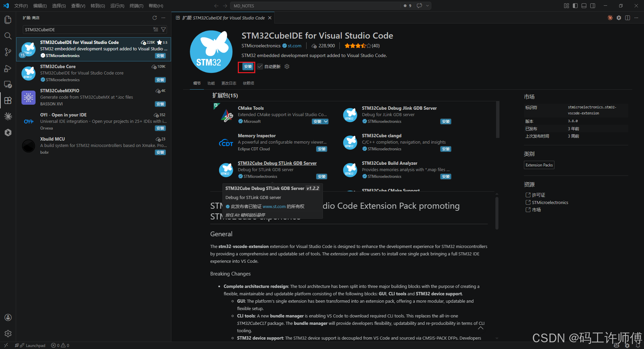Click the hexagon icon in editor toolbar
This screenshot has height=349, width=644.
point(619,18)
